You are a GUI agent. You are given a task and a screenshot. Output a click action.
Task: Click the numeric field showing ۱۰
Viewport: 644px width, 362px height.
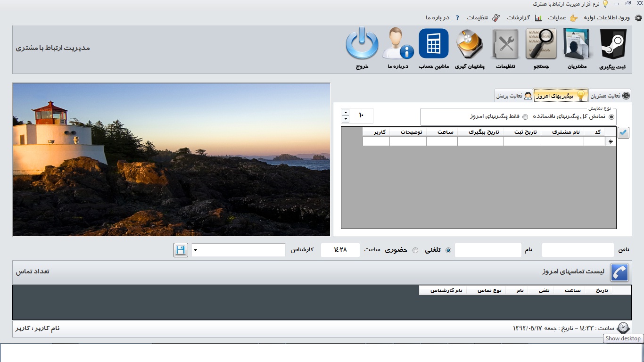(361, 115)
